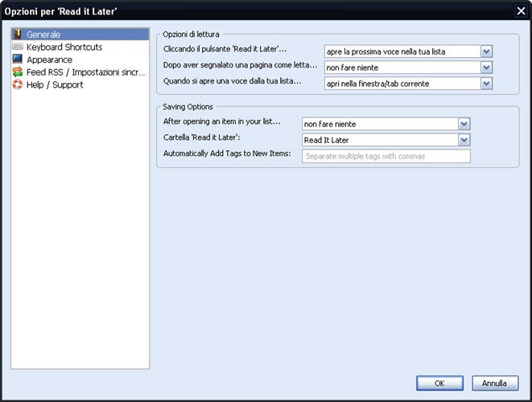
Task: Click label 'Cliccando il pulsante 'Read it Later'...'
Action: click(225, 49)
